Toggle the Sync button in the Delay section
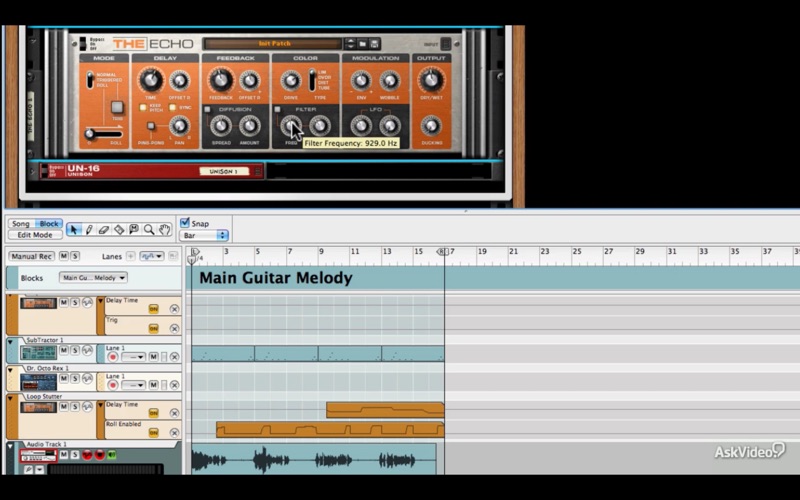Image resolution: width=800 pixels, height=500 pixels. click(x=172, y=108)
